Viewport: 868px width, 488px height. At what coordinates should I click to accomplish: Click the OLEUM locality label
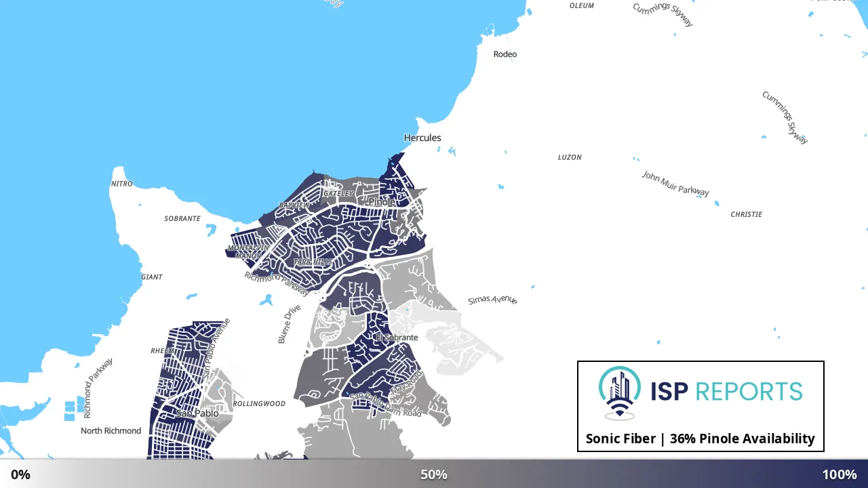[x=582, y=5]
